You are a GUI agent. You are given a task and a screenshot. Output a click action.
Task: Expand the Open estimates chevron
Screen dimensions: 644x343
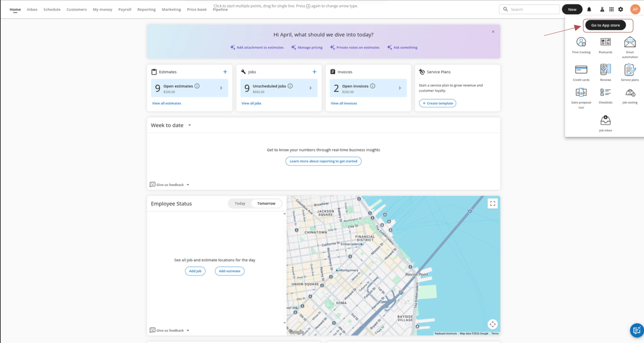click(x=221, y=88)
